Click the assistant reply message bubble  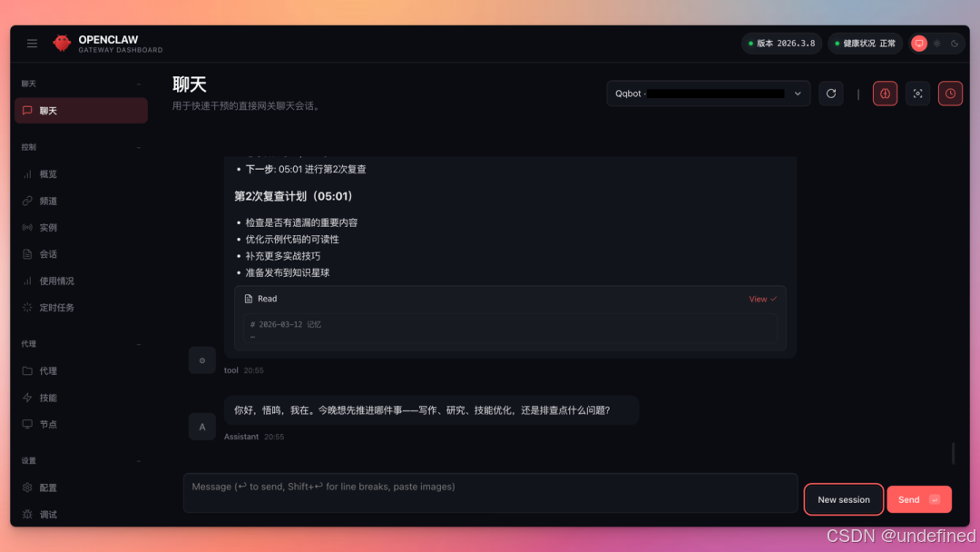pyautogui.click(x=431, y=410)
